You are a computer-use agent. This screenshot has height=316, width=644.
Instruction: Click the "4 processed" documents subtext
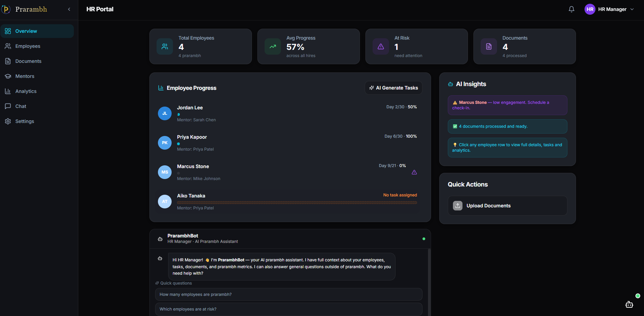pos(514,56)
